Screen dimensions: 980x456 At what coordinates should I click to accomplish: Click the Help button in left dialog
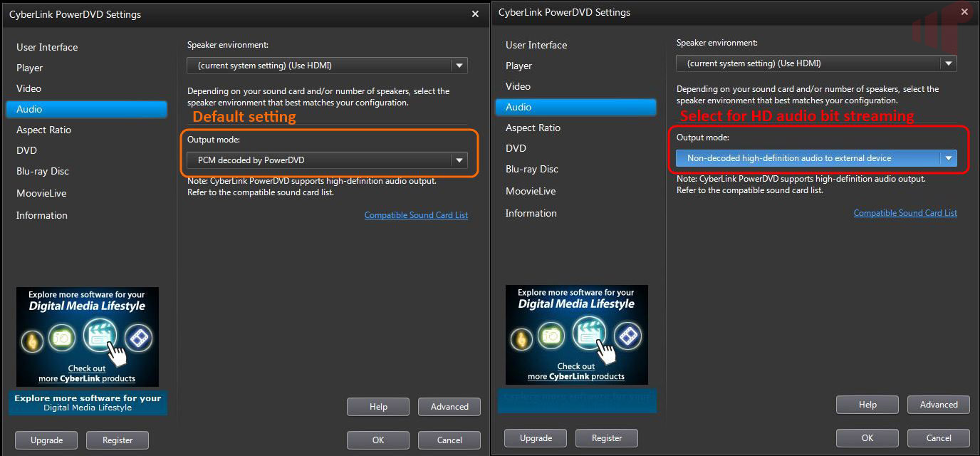pyautogui.click(x=378, y=407)
